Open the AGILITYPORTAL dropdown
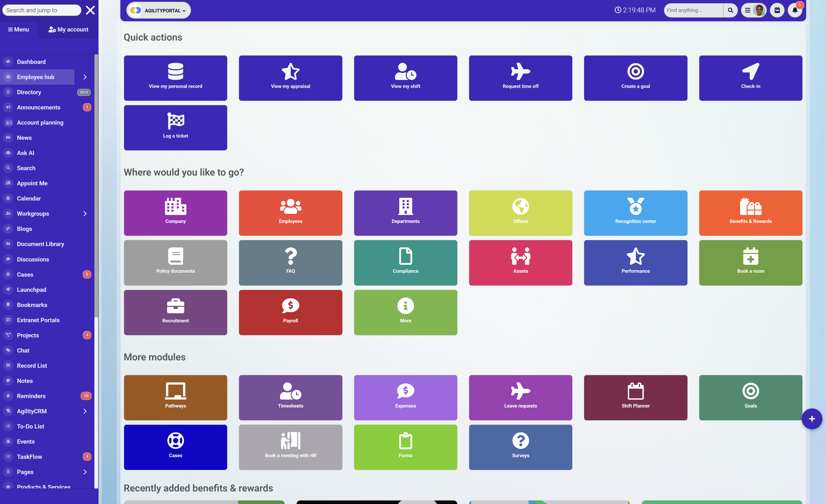The width and height of the screenshot is (825, 504). 158,10
